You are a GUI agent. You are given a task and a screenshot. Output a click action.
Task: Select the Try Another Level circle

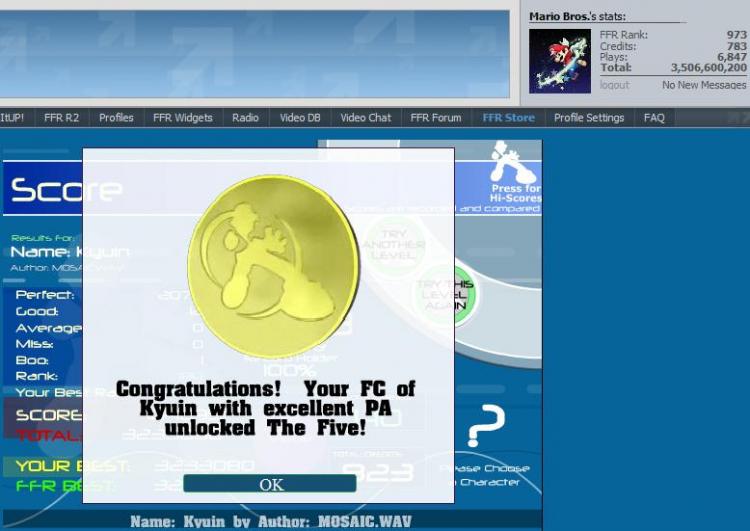[x=394, y=243]
